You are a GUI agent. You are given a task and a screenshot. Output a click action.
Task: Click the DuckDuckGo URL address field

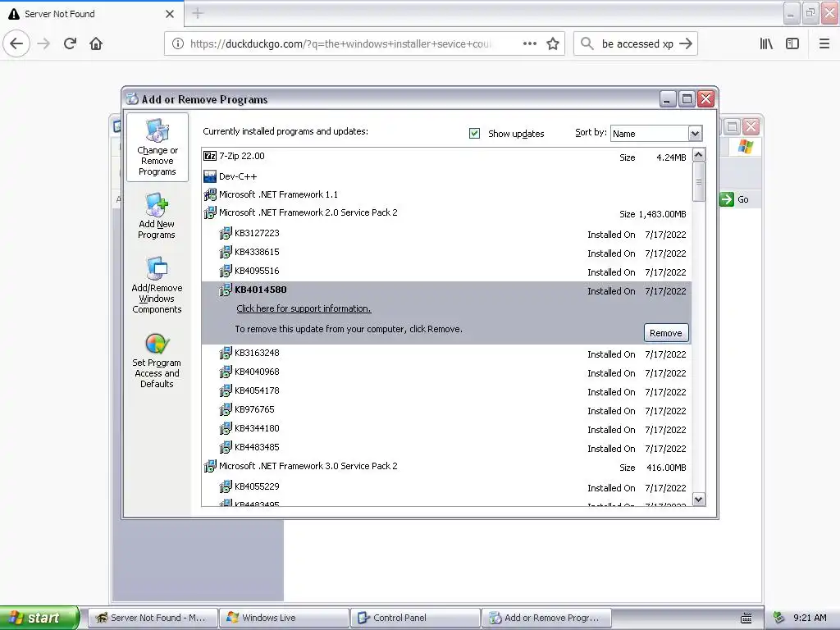tap(340, 44)
